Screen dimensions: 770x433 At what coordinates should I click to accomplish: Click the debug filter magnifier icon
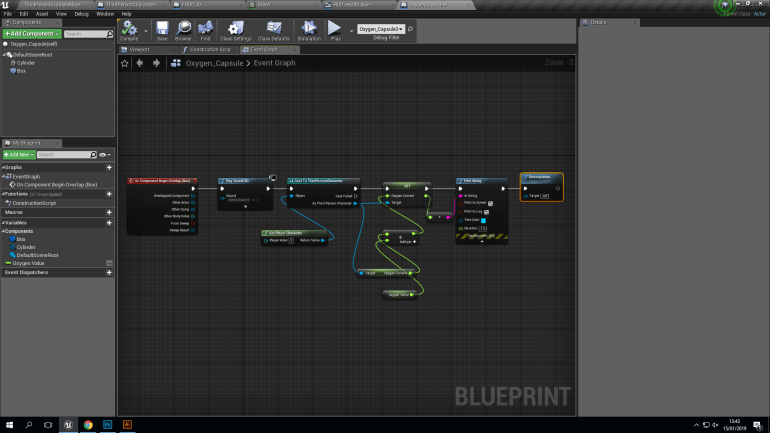(411, 29)
